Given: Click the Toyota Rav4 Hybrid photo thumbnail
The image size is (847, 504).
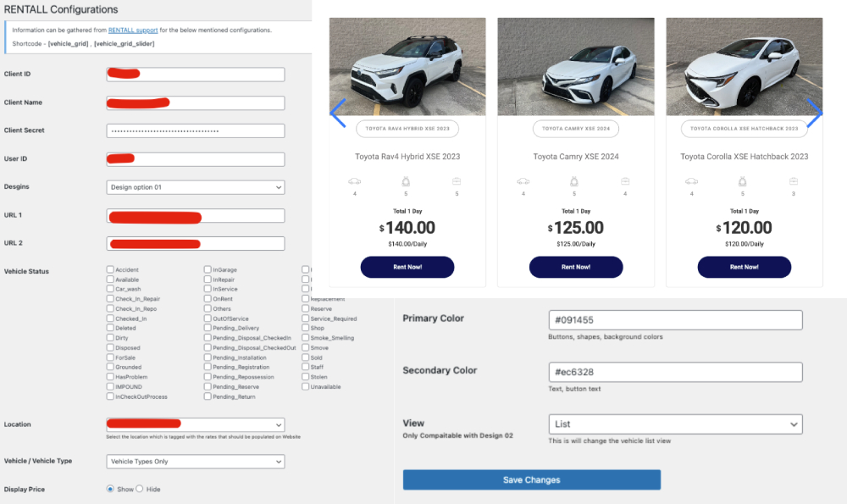Looking at the screenshot, I should click(407, 67).
